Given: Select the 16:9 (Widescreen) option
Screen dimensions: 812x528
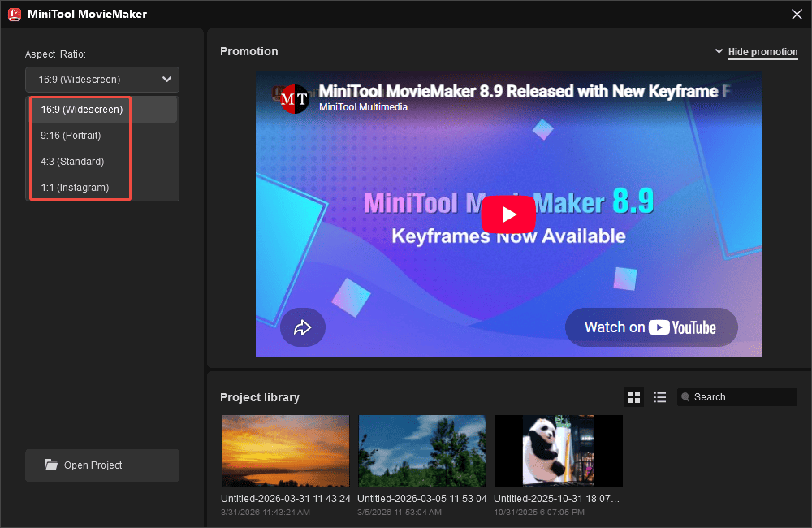Looking at the screenshot, I should pyautogui.click(x=102, y=110).
